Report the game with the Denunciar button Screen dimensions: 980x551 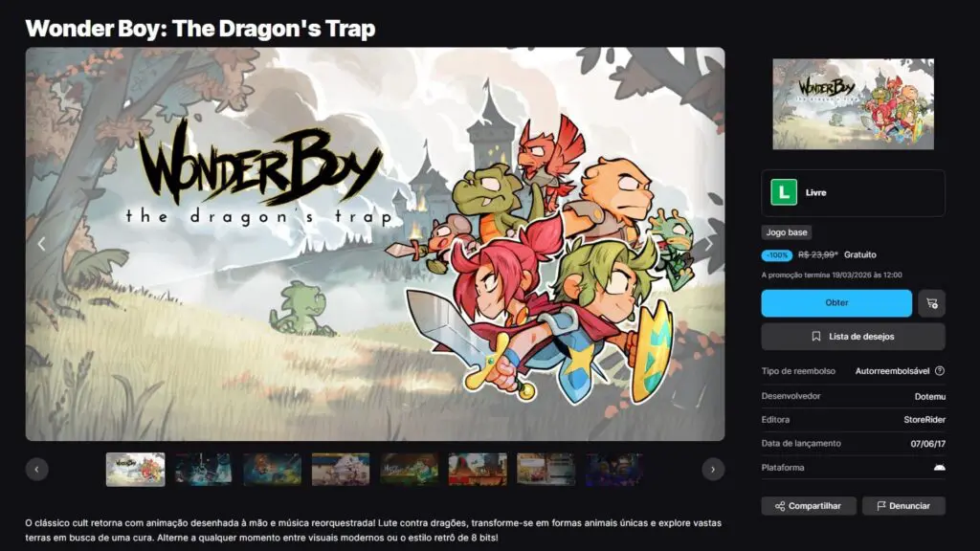[x=903, y=506]
